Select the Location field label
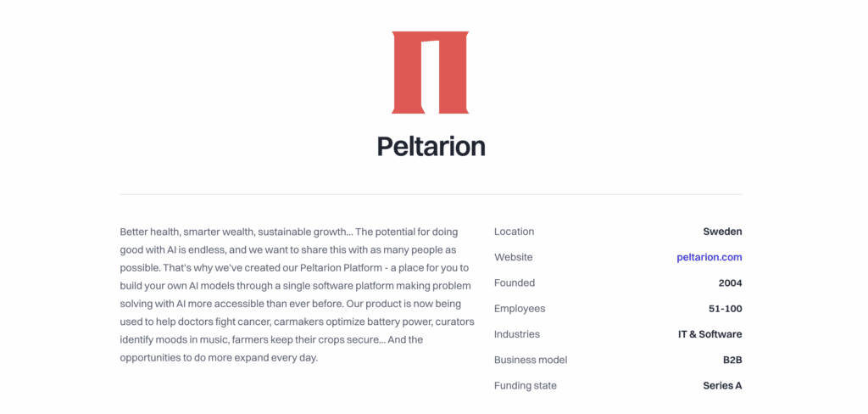Screen dimensions: 868x414 point(514,232)
